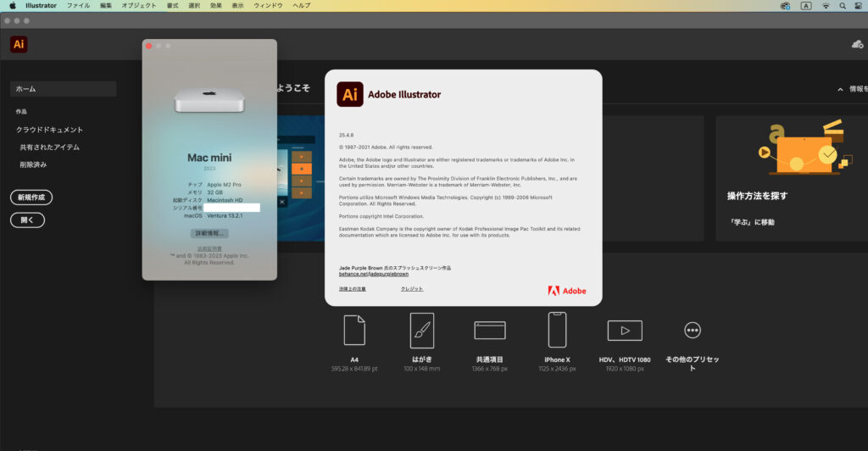Open the Apple menu

(x=12, y=6)
